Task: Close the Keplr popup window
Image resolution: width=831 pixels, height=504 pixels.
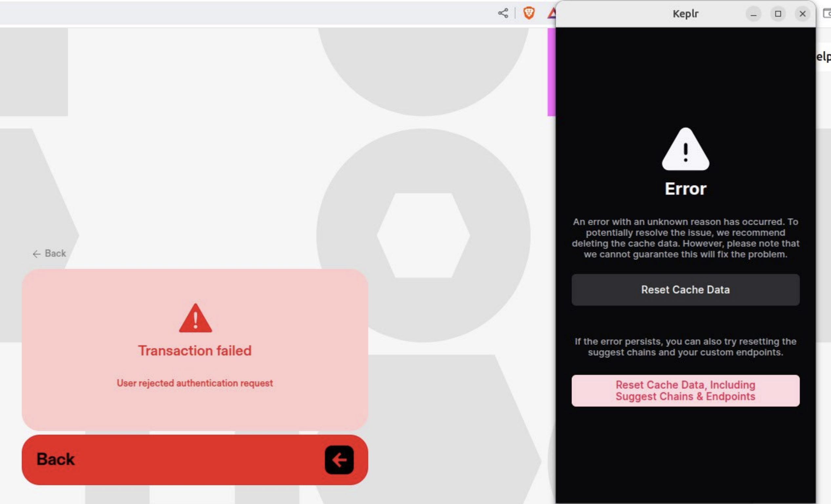Action: [x=803, y=14]
